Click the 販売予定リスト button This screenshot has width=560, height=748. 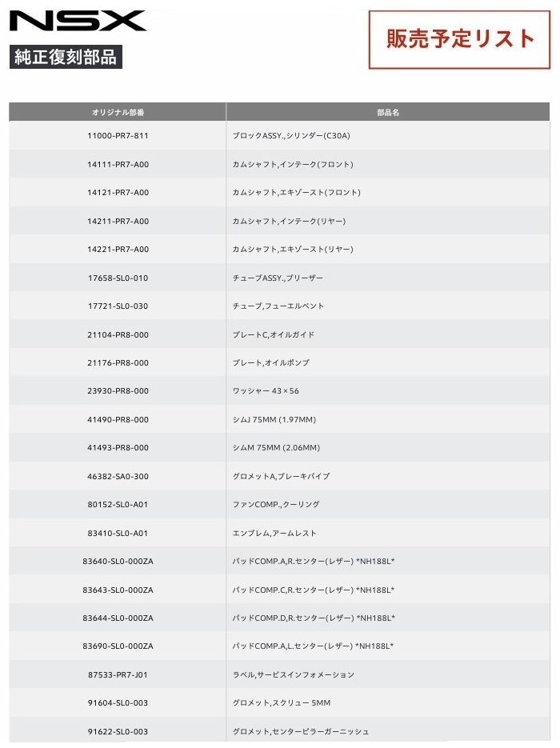[459, 39]
